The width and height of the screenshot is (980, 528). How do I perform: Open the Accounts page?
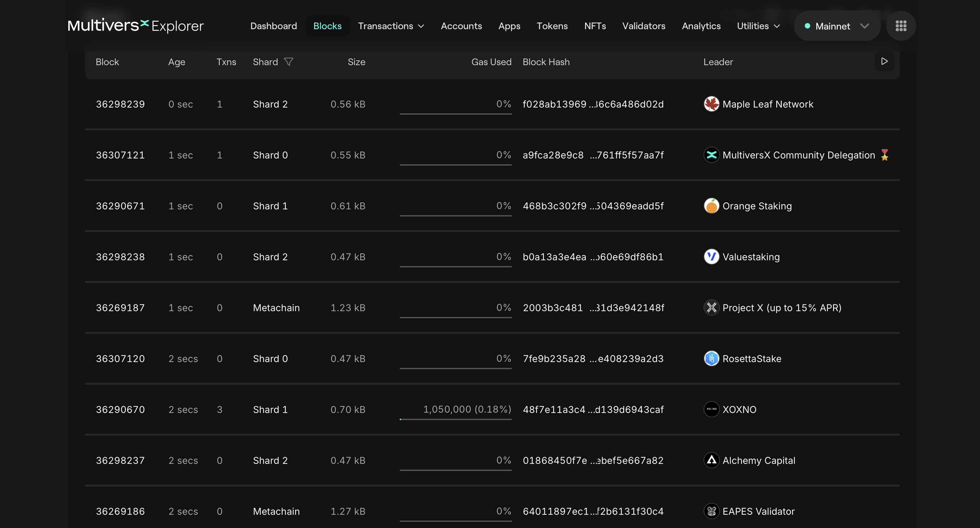[461, 26]
